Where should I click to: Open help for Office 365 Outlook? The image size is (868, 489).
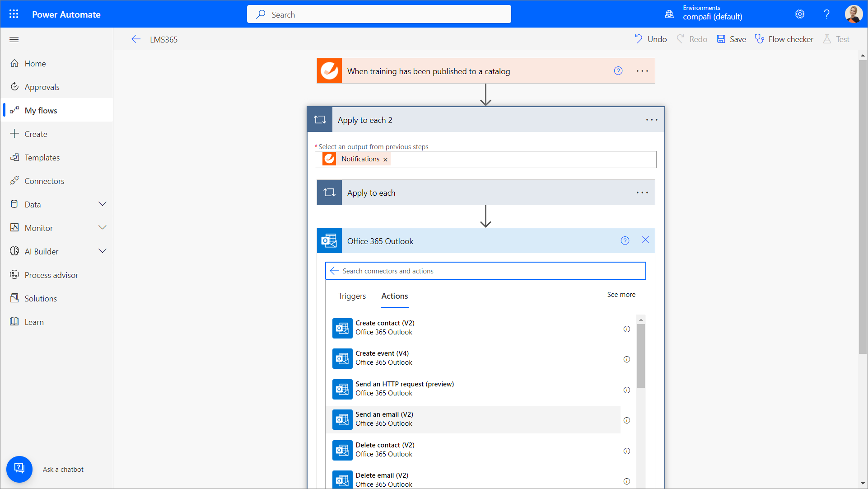pyautogui.click(x=625, y=241)
